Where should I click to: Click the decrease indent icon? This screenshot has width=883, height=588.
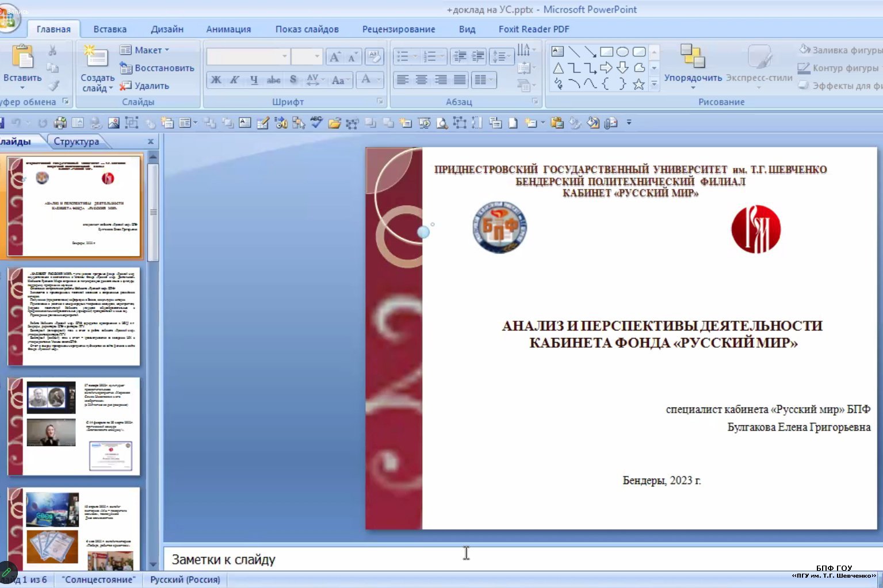[x=460, y=56]
